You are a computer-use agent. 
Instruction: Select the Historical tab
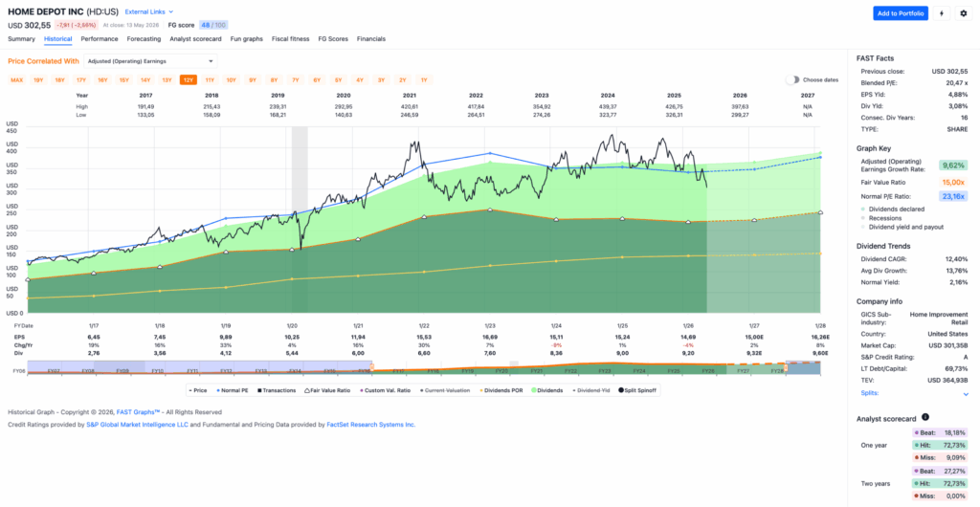point(58,38)
